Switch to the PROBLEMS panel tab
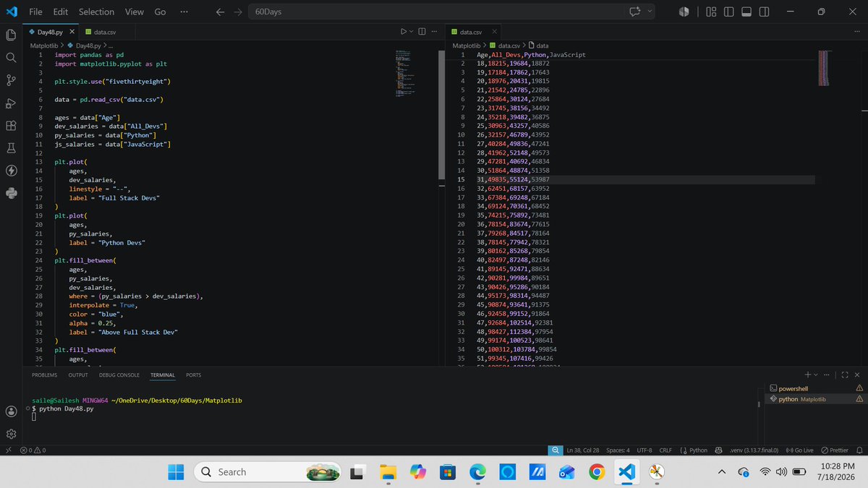 44,375
